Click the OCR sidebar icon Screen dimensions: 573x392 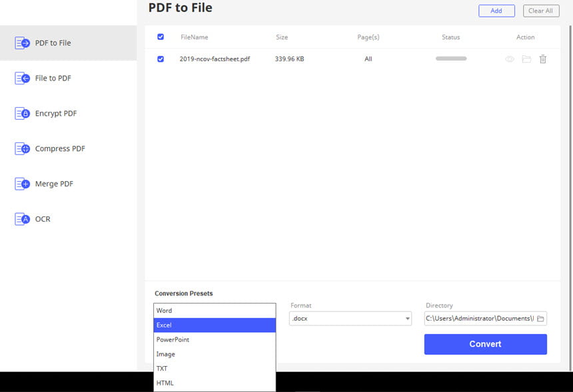(x=22, y=219)
